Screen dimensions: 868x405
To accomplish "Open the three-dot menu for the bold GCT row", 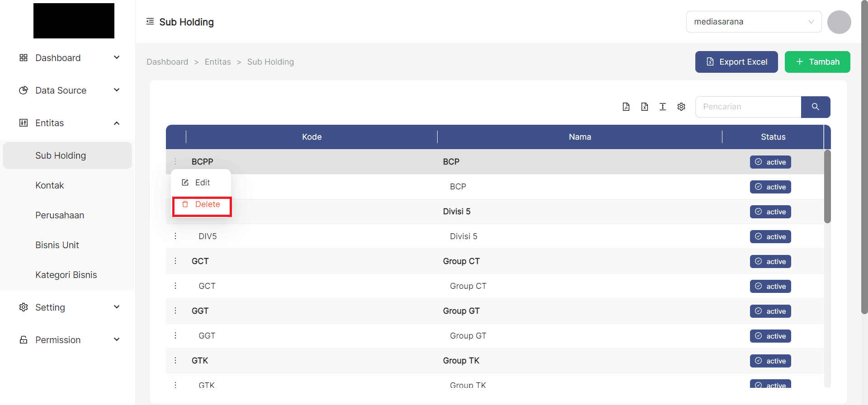I will [x=175, y=261].
